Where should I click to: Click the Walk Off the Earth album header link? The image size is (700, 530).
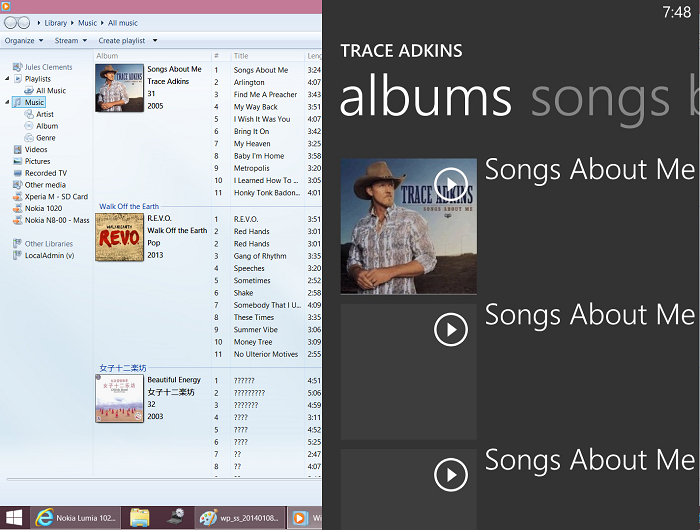pos(131,206)
